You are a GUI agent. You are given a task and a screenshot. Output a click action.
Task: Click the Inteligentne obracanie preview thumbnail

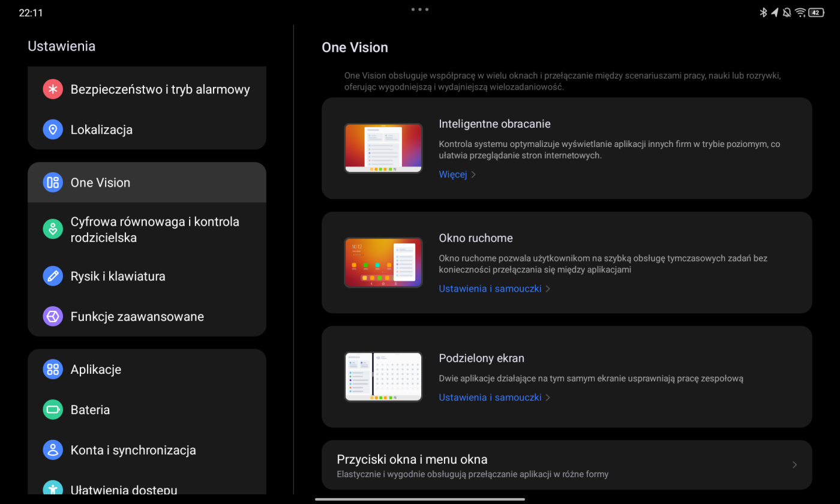(383, 148)
